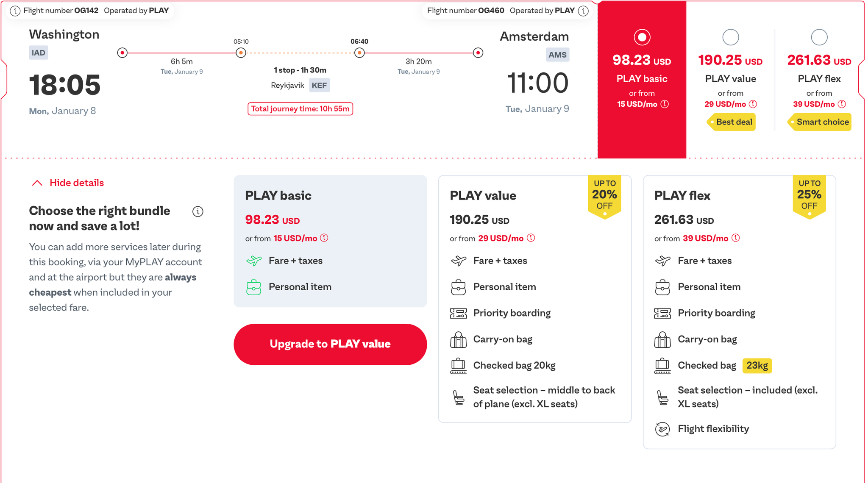Image resolution: width=868 pixels, height=483 pixels.
Task: Collapse details using the chevron arrow
Action: coord(37,182)
